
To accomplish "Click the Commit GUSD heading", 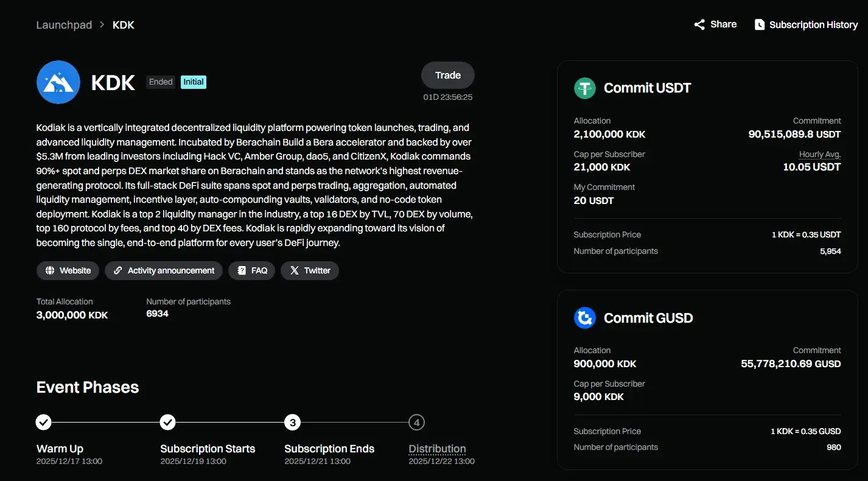I will (x=648, y=318).
